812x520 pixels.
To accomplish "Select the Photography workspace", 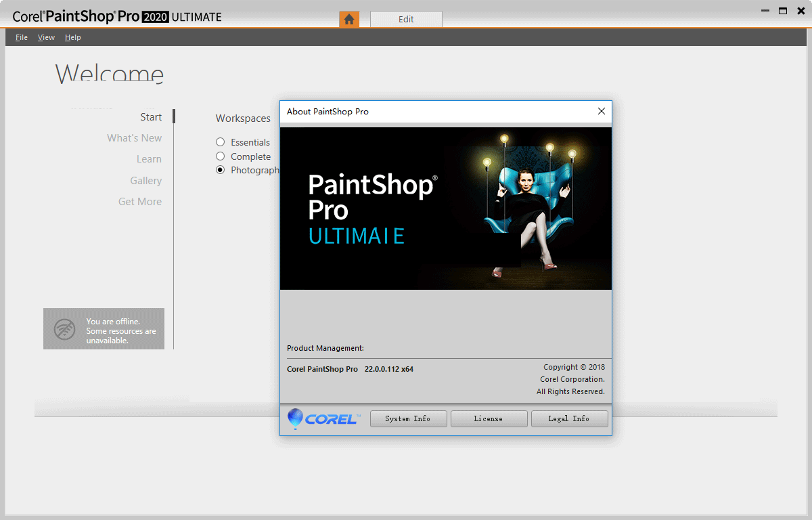I will pyautogui.click(x=220, y=169).
